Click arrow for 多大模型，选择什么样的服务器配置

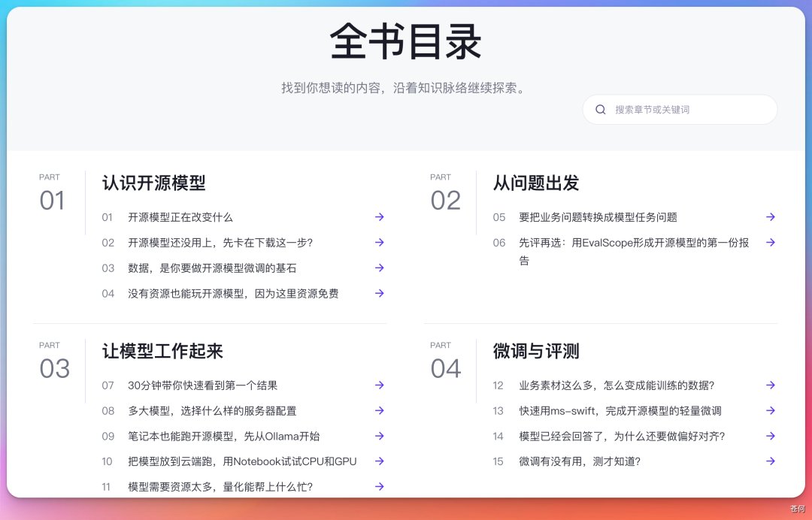pyautogui.click(x=380, y=410)
